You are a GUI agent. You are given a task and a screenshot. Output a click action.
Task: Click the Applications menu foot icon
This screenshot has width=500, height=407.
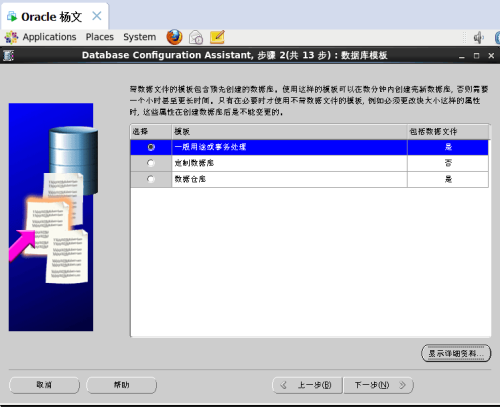(11, 37)
